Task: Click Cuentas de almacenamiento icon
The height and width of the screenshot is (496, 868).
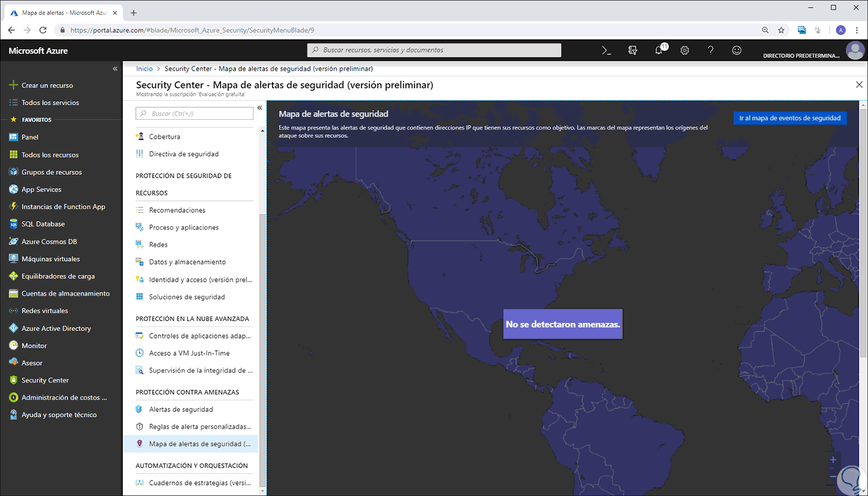Action: tap(13, 293)
